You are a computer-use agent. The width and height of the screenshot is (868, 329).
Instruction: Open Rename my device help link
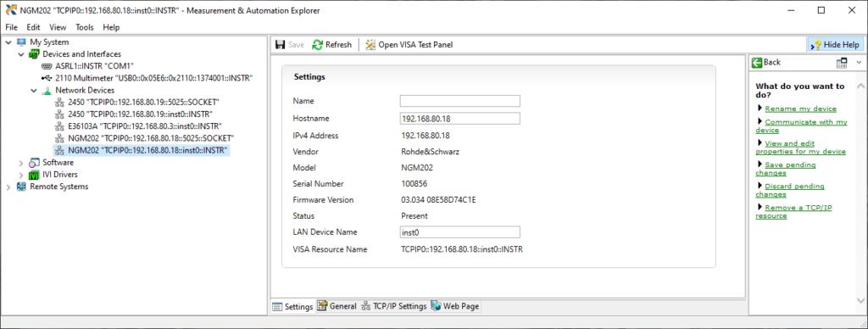[800, 109]
